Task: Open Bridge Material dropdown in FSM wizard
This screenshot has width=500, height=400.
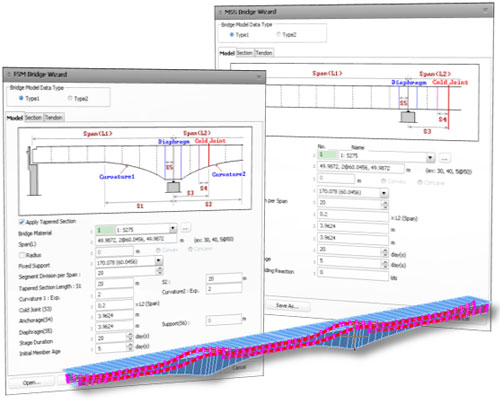Action: click(x=173, y=229)
